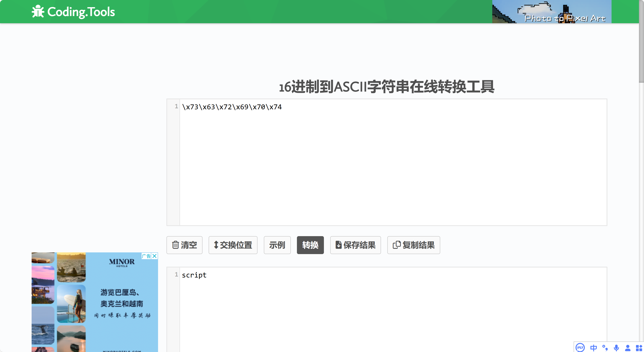
Task: Copy output using 复制结果 button
Action: [413, 245]
